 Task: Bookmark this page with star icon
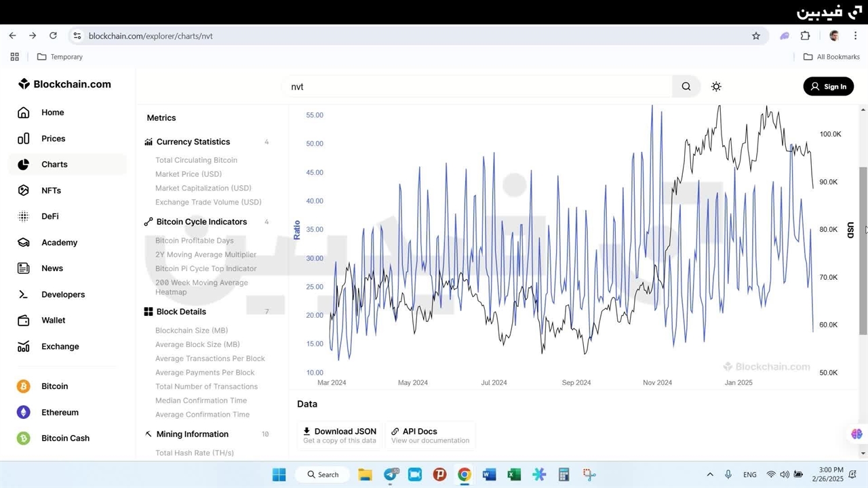[756, 36]
